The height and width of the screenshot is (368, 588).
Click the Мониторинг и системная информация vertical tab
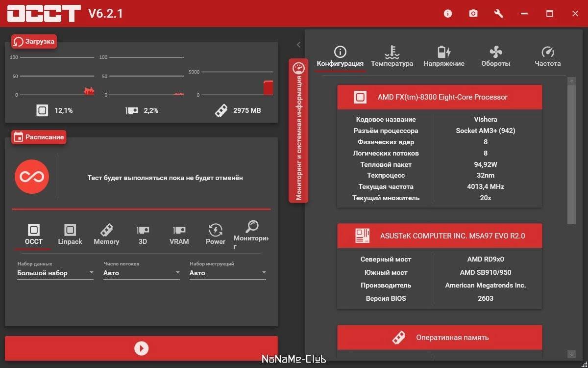(298, 131)
